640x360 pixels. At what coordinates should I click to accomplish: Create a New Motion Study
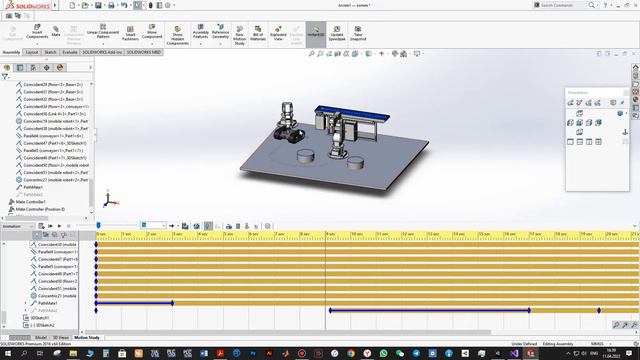[x=240, y=36]
